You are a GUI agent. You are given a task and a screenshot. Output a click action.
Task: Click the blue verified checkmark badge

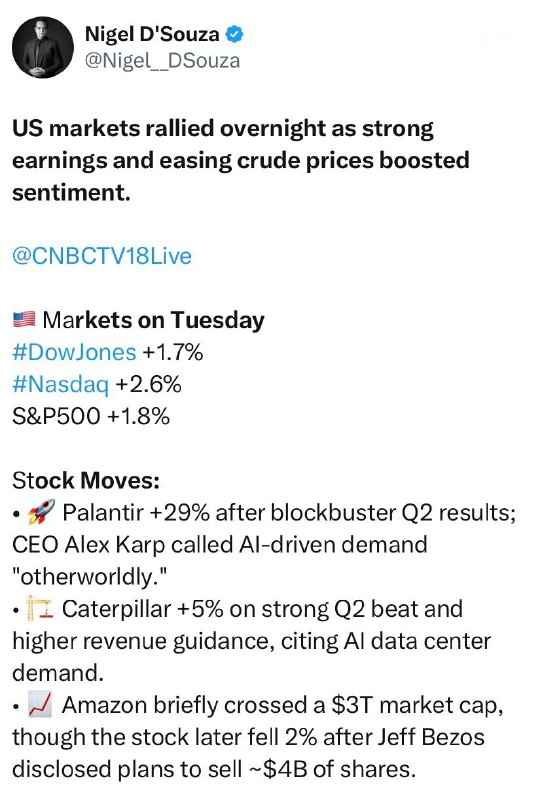234,34
